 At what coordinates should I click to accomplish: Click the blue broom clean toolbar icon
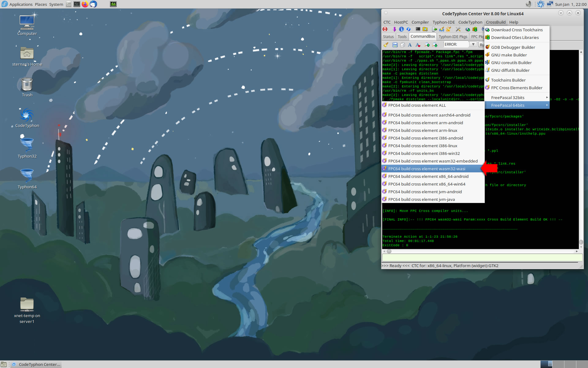[x=442, y=29]
